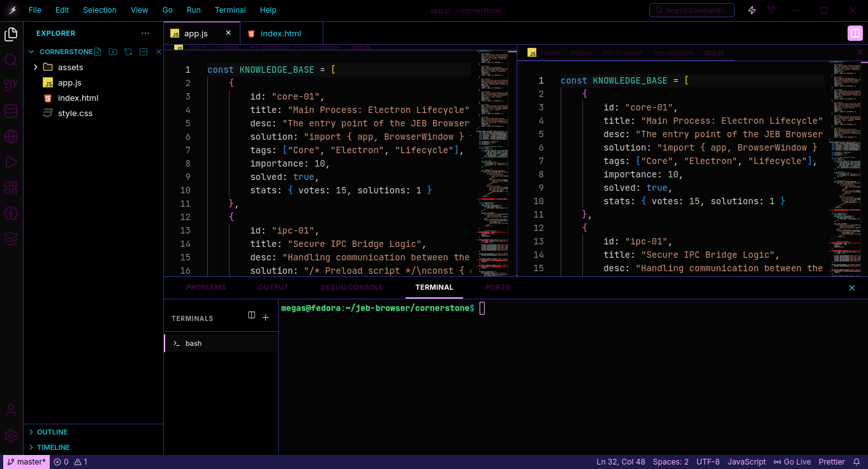Change encoding via UTF-8 in status bar
Viewport: 868px width, 469px height.
708,462
